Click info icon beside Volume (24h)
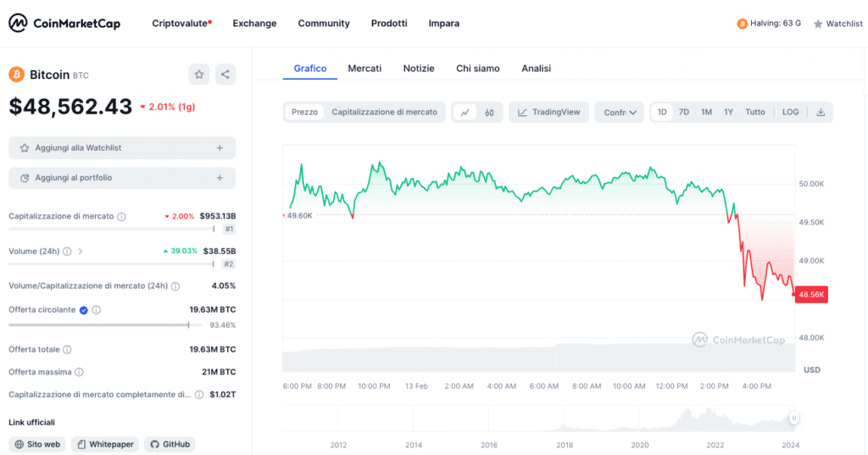Image resolution: width=868 pixels, height=455 pixels. tap(67, 252)
